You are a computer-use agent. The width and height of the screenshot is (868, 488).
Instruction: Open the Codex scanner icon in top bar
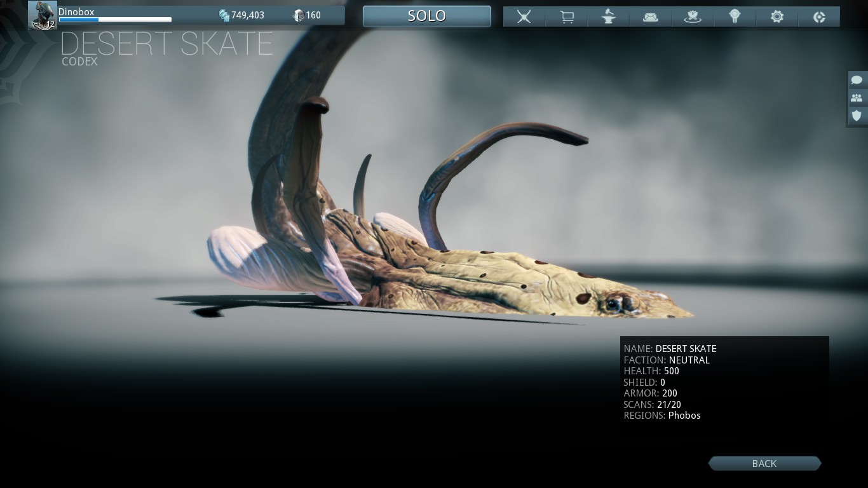(x=735, y=17)
